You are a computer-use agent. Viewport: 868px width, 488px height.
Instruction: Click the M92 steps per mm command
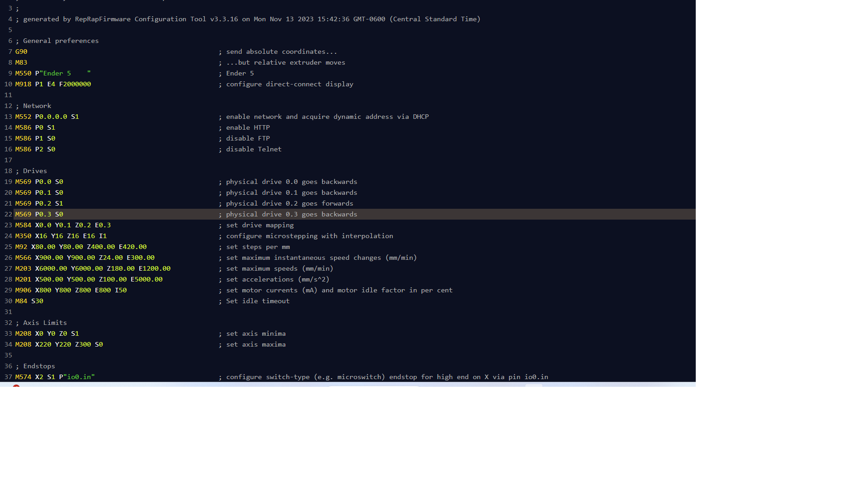pyautogui.click(x=81, y=247)
